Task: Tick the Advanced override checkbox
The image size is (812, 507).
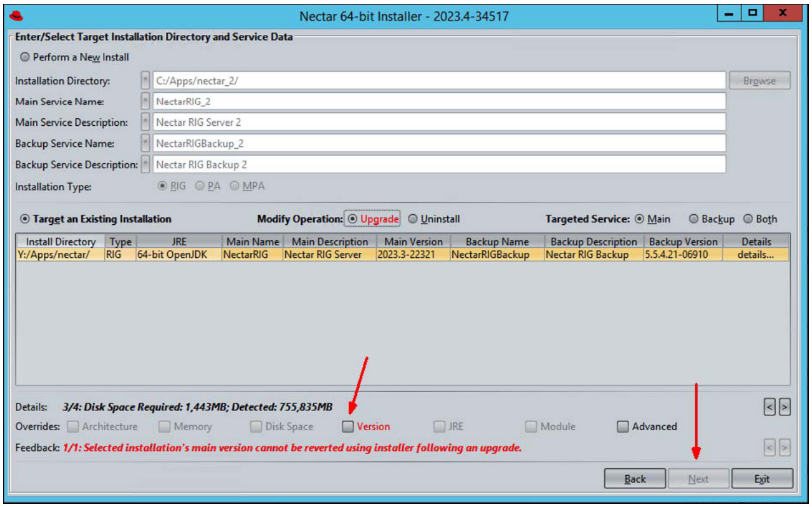Action: [623, 427]
